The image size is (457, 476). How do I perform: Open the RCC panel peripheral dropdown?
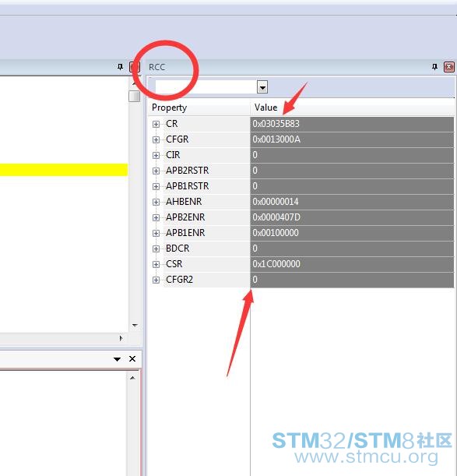262,87
